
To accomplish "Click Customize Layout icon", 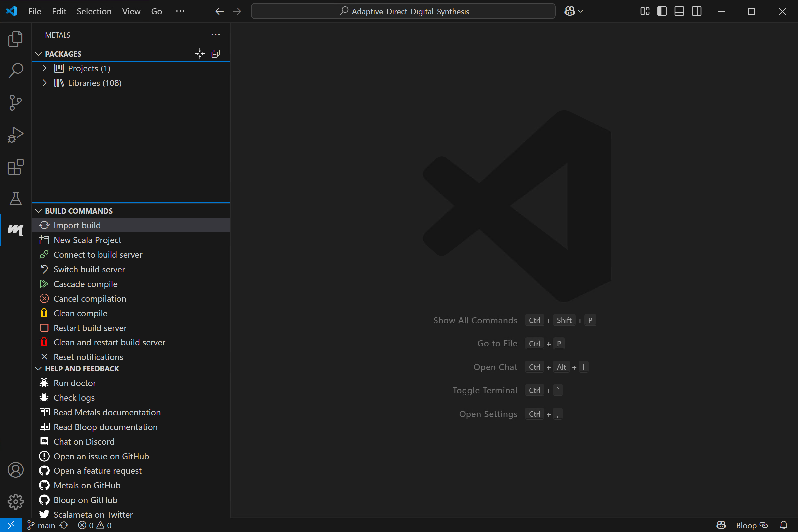I will (645, 11).
